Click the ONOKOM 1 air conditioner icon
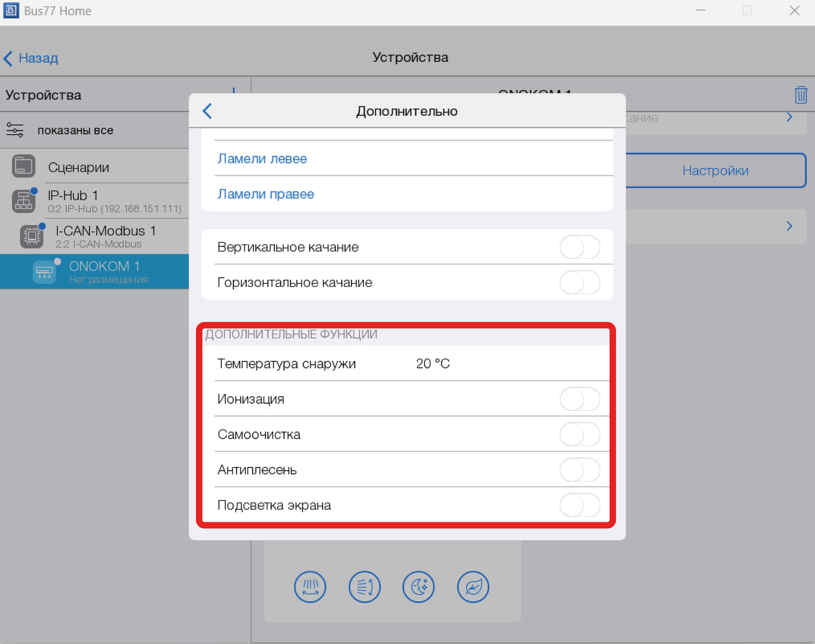Screen dimensions: 815x644 45,272
